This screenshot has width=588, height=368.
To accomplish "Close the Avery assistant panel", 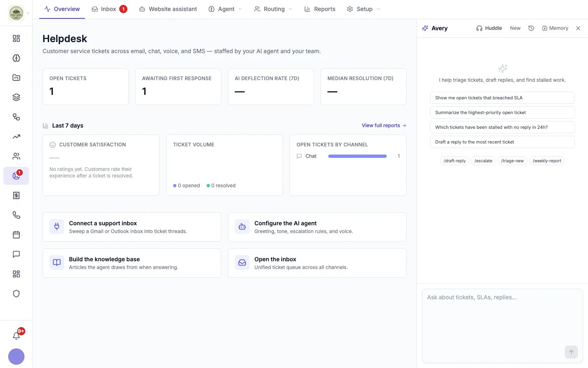I will [x=578, y=28].
